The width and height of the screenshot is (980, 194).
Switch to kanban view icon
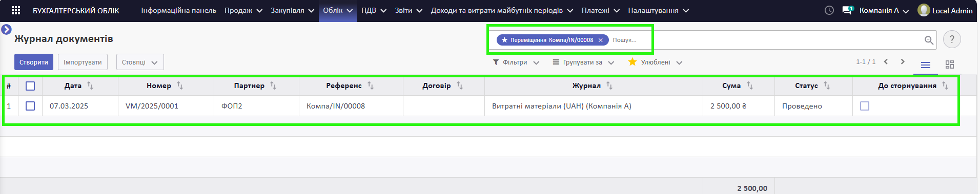pos(950,64)
